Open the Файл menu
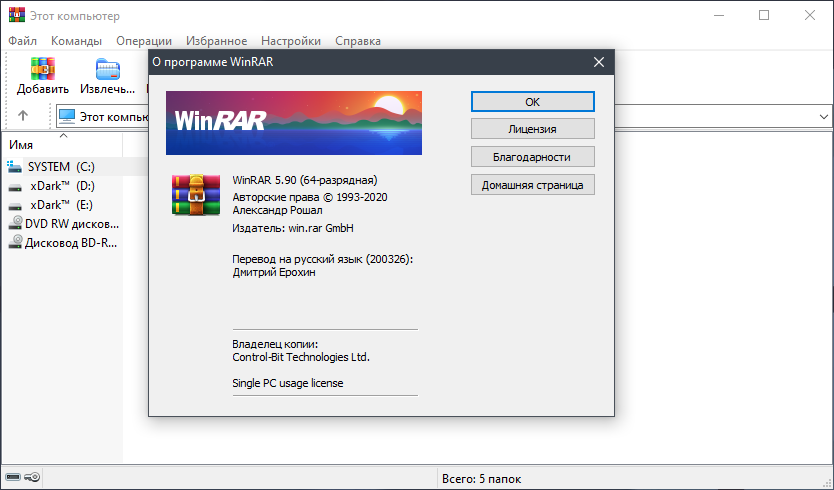Screen dimensions: 834x490 [23, 41]
